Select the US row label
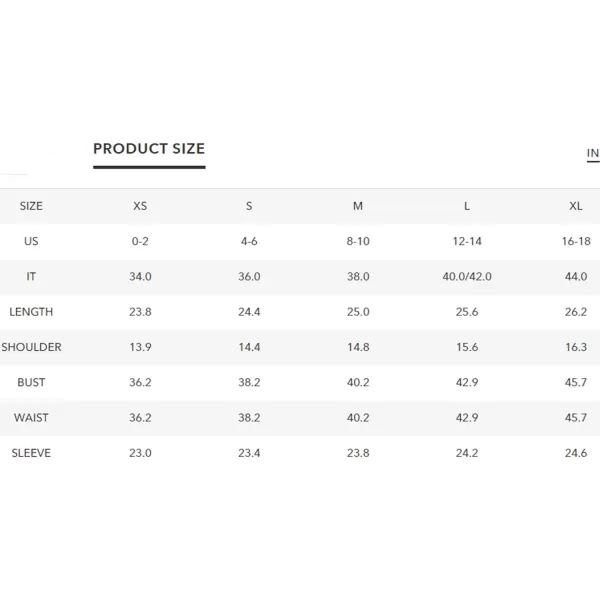Screen dimensions: 600x600 (x=31, y=241)
